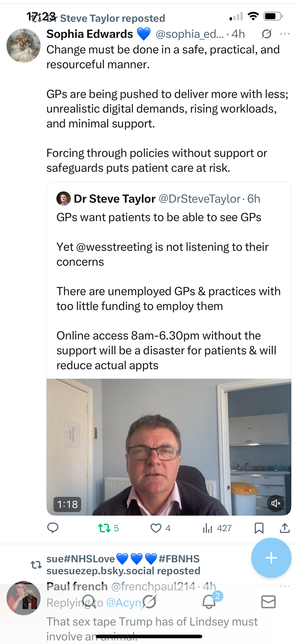
Task: Open Dr Steve Taylor quoted post header
Action: [158, 199]
